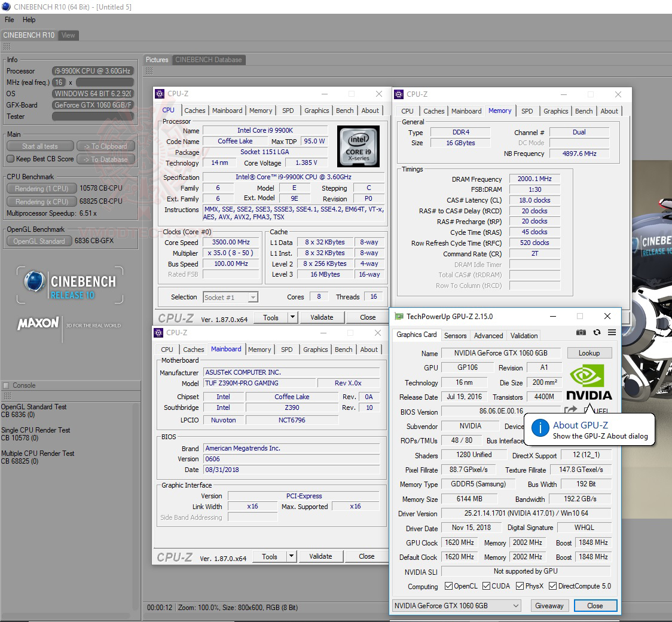Viewport: 672px width, 622px height.
Task: Switch to the Sensors tab in GPU-Z
Action: (x=455, y=336)
